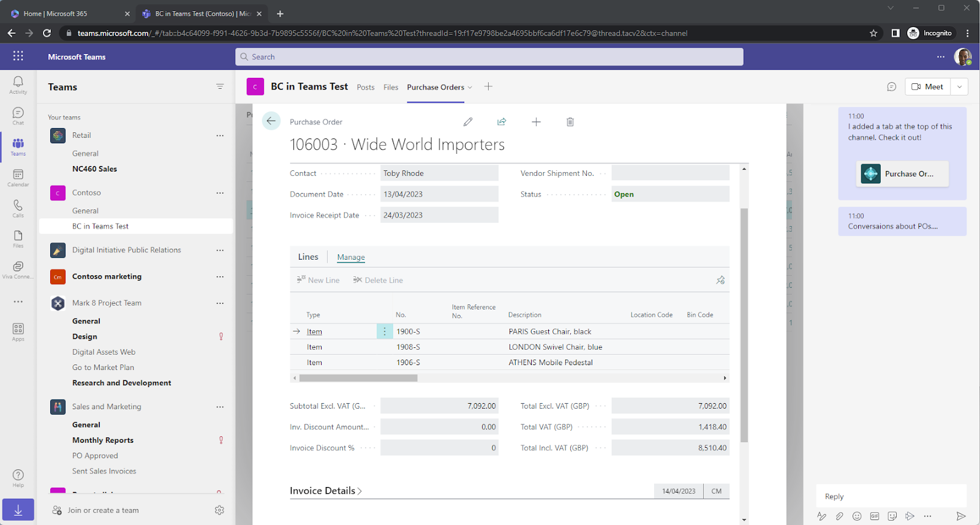980x525 pixels.
Task: Send the reply message
Action: (960, 516)
